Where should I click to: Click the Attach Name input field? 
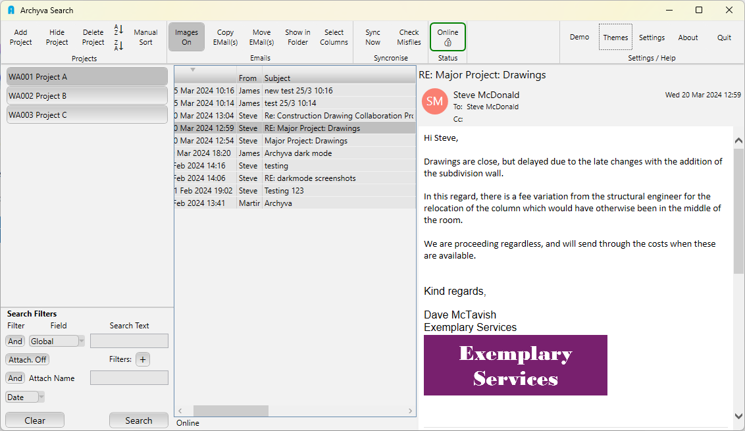pyautogui.click(x=129, y=378)
